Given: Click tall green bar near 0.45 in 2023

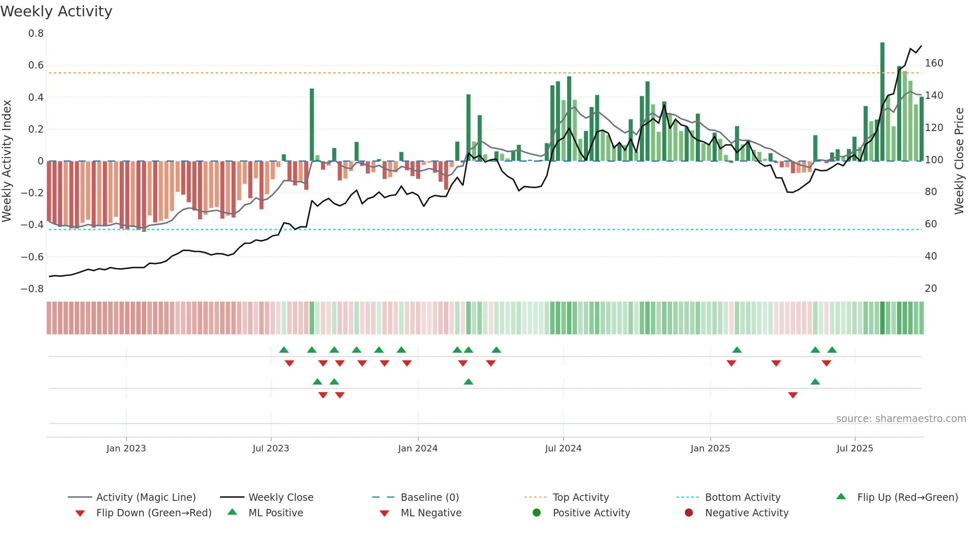Looking at the screenshot, I should (x=312, y=125).
